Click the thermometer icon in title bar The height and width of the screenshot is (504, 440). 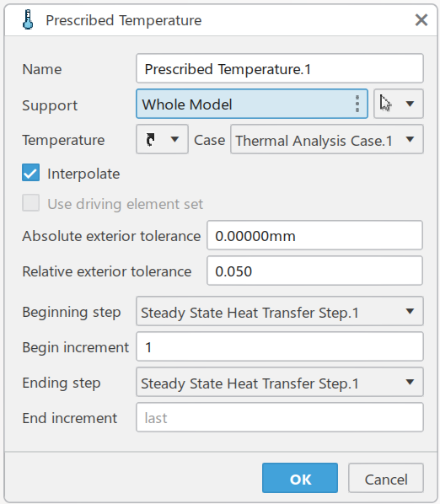point(28,19)
